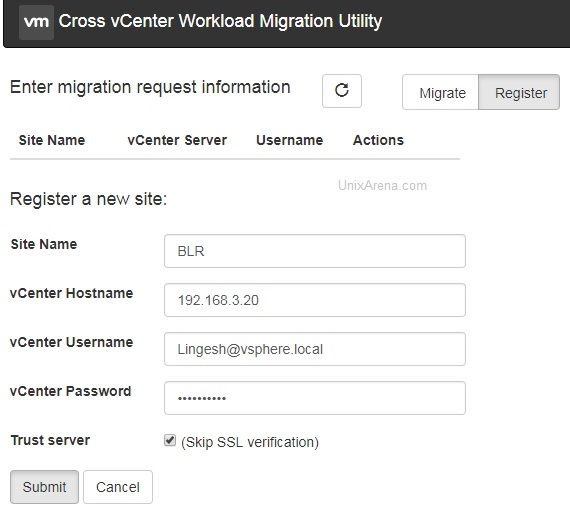Click the vCenter Password label

[71, 391]
